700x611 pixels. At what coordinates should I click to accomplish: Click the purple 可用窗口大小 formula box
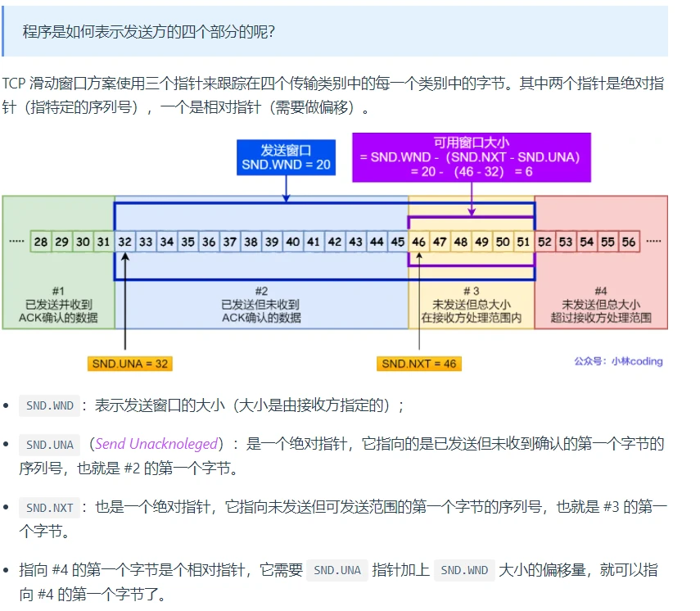click(x=471, y=157)
